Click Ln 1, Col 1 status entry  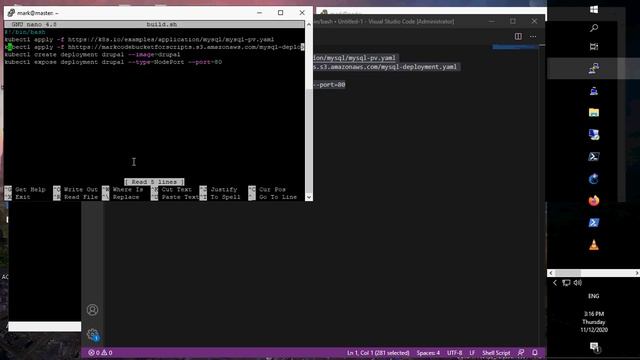click(378, 353)
